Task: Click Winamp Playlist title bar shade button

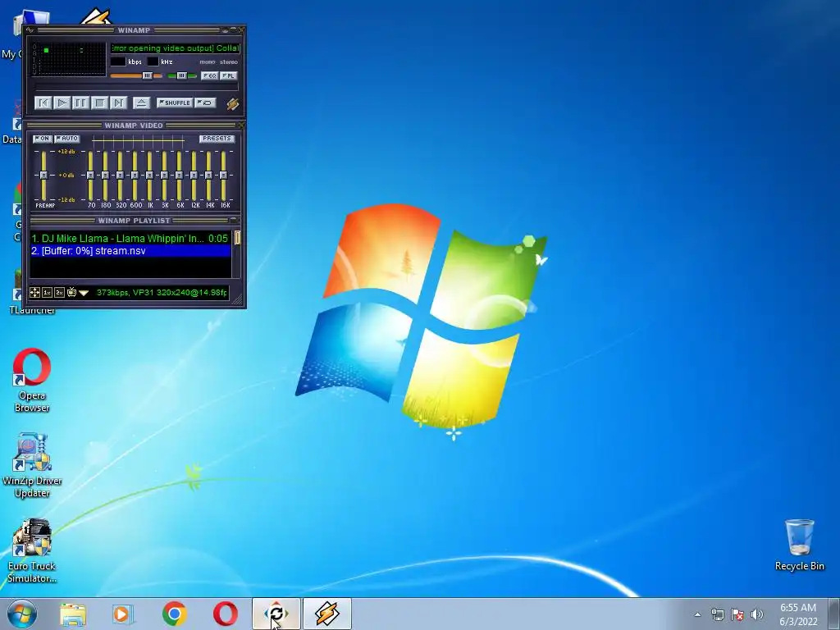Action: (x=234, y=220)
